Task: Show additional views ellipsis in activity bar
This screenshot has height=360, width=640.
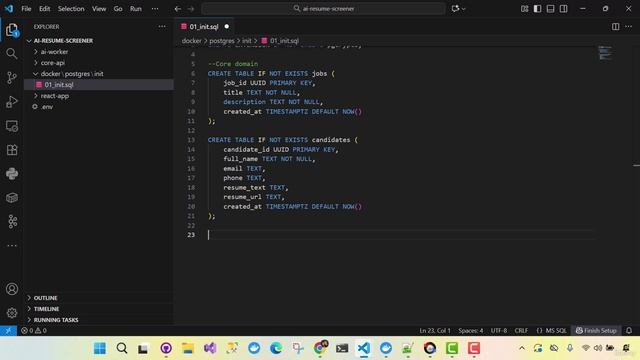Action: [x=12, y=245]
